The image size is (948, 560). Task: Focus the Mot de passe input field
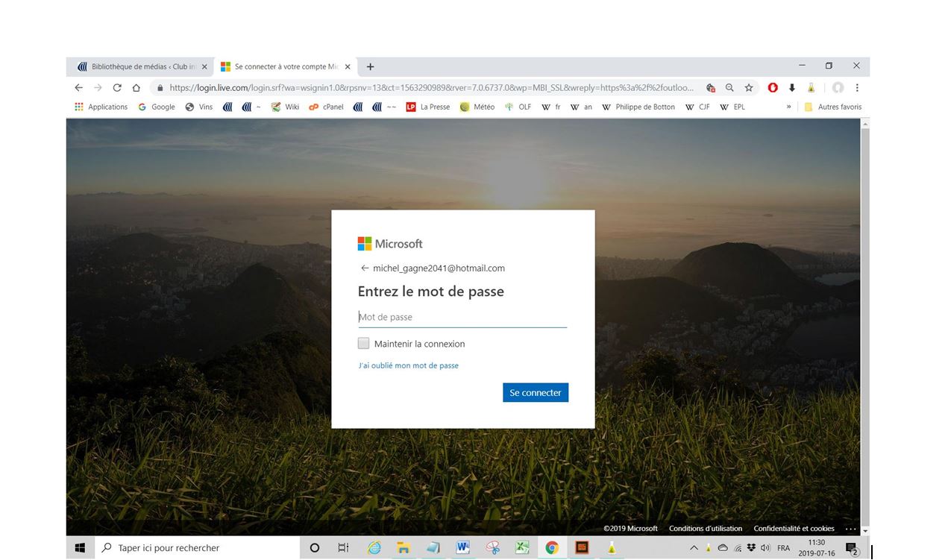click(x=462, y=317)
